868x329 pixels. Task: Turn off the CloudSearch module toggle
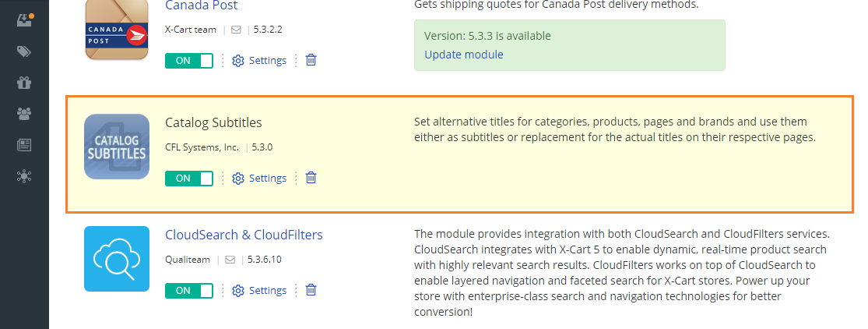pyautogui.click(x=188, y=290)
